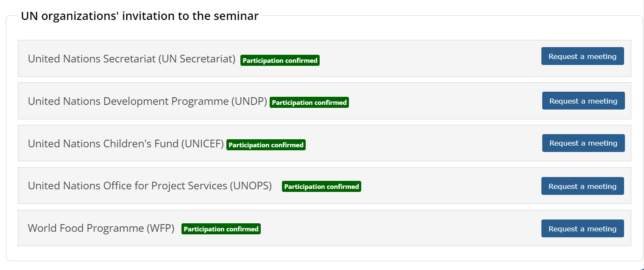Request a meeting with UNOPS
Screen dimensions: 644x270
pyautogui.click(x=583, y=186)
